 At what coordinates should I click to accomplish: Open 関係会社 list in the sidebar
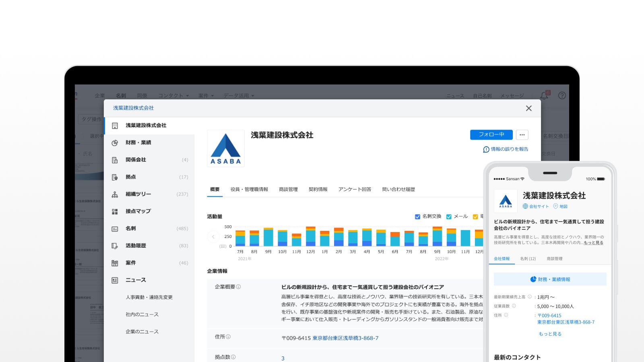pyautogui.click(x=149, y=160)
